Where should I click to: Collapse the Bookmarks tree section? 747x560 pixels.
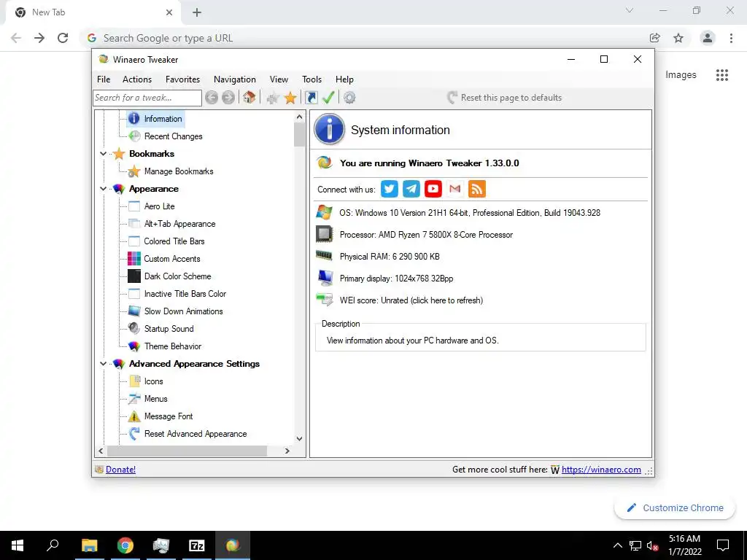103,154
